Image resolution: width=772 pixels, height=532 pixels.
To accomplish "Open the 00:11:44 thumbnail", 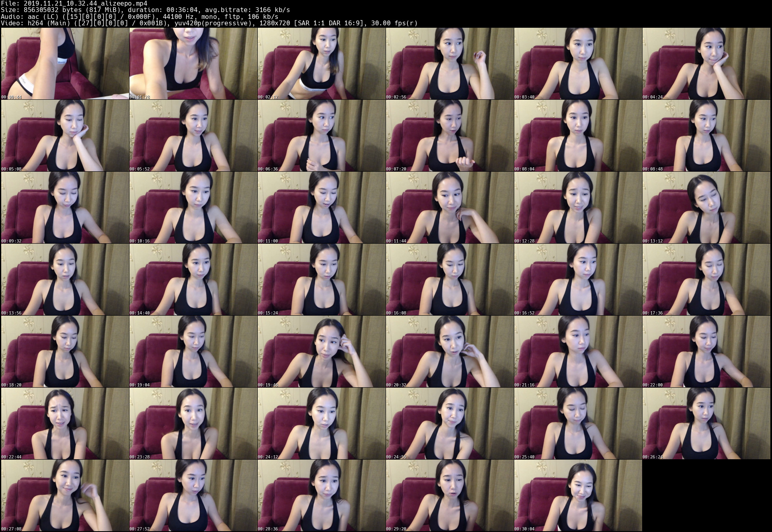I will 450,207.
